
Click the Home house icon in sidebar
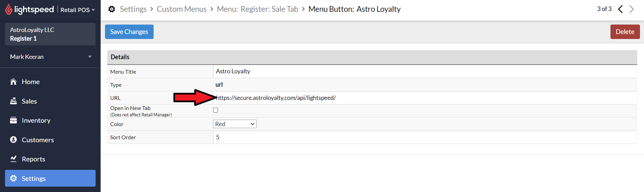[x=13, y=82]
